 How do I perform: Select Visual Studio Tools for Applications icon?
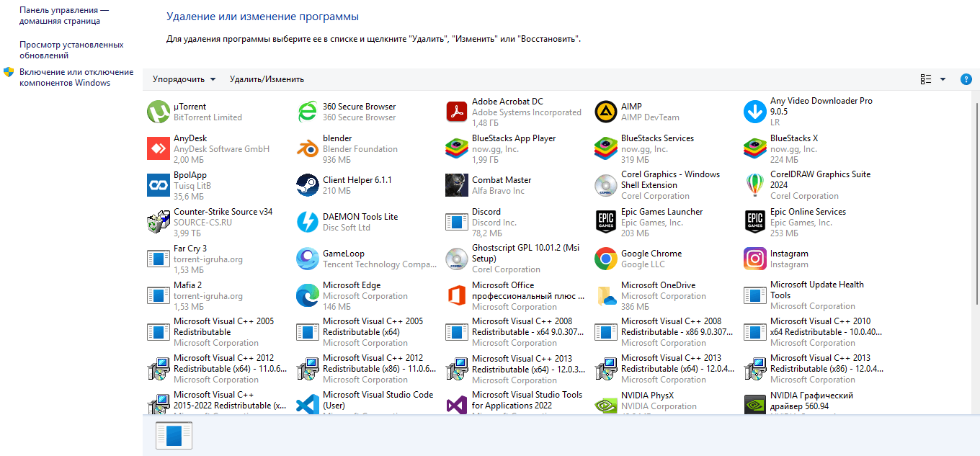click(457, 405)
